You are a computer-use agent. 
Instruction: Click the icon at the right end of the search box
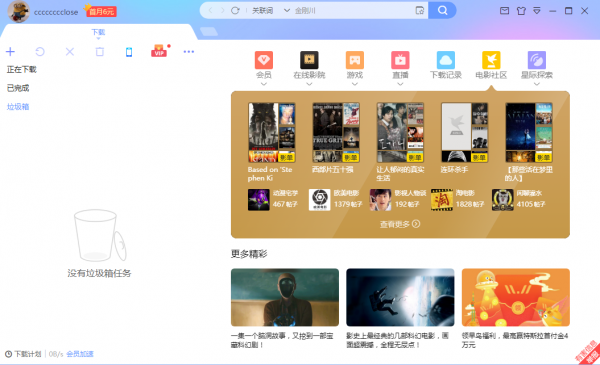pyautogui.click(x=420, y=11)
